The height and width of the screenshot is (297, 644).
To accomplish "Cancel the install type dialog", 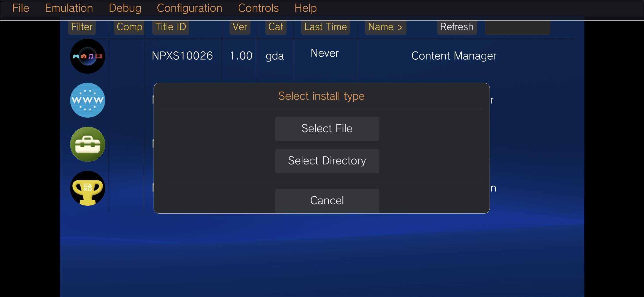I will [x=327, y=200].
